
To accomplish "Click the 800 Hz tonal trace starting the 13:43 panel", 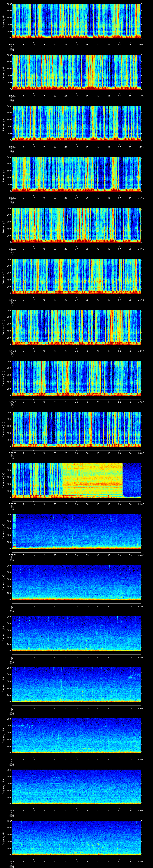I will tap(22, 725).
